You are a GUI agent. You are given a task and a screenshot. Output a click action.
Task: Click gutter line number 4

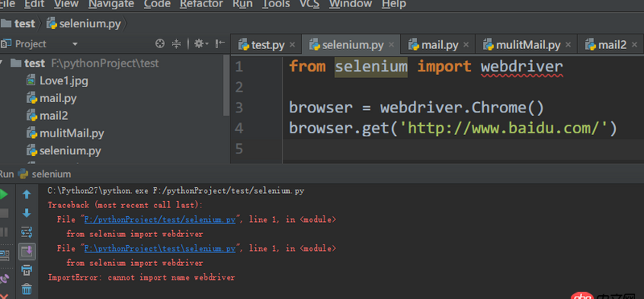coord(239,129)
